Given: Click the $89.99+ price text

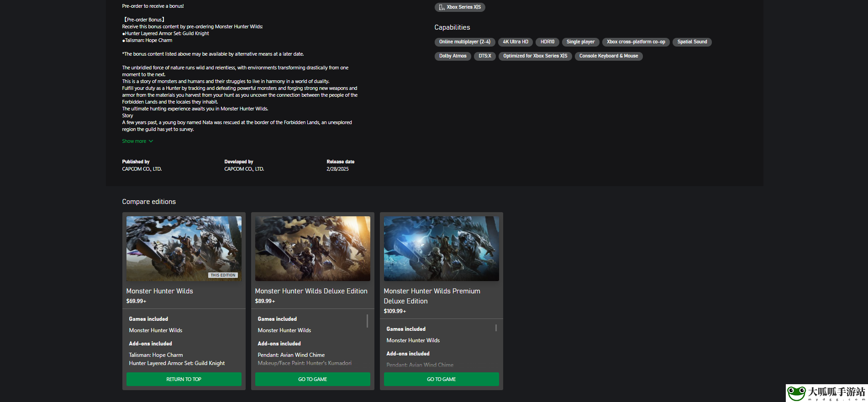Looking at the screenshot, I should [x=265, y=301].
